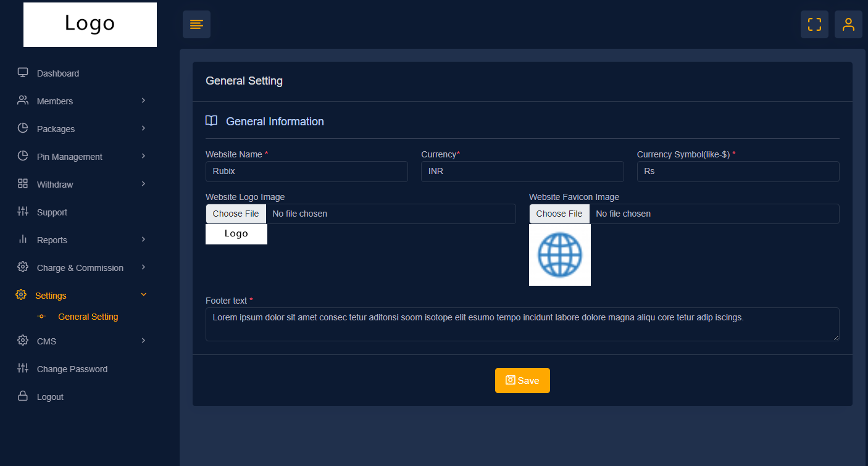Click the Packages menu label
This screenshot has width=868, height=466.
[56, 129]
